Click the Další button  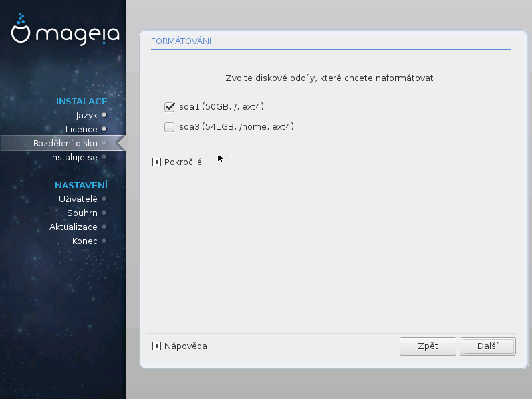coord(487,346)
